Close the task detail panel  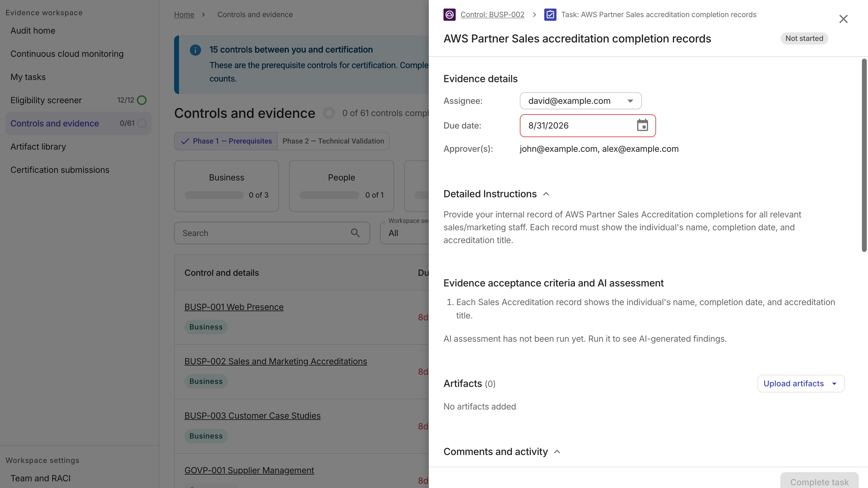coord(843,19)
